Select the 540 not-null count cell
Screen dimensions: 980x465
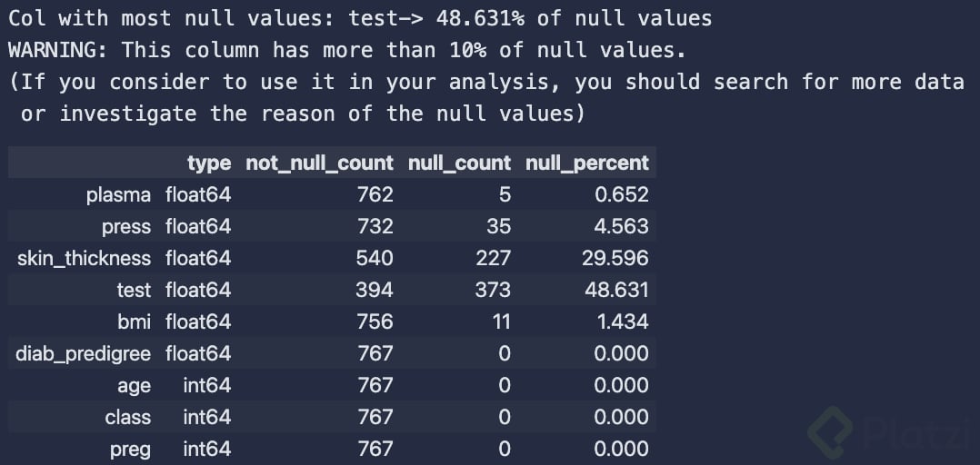(375, 258)
